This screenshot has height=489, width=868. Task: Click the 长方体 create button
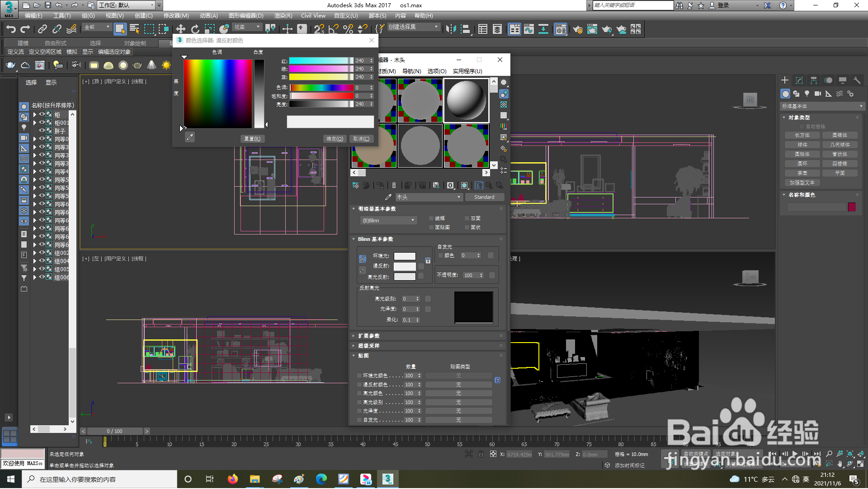pos(802,136)
